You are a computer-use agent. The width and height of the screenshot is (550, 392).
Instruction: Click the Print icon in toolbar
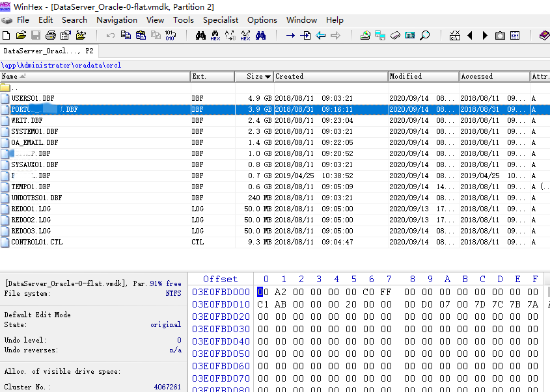[x=51, y=35]
